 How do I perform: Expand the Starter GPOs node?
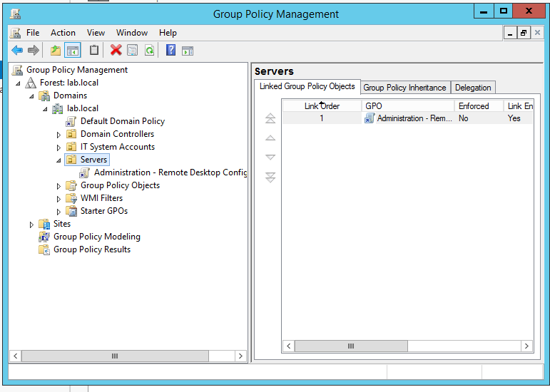tap(58, 212)
